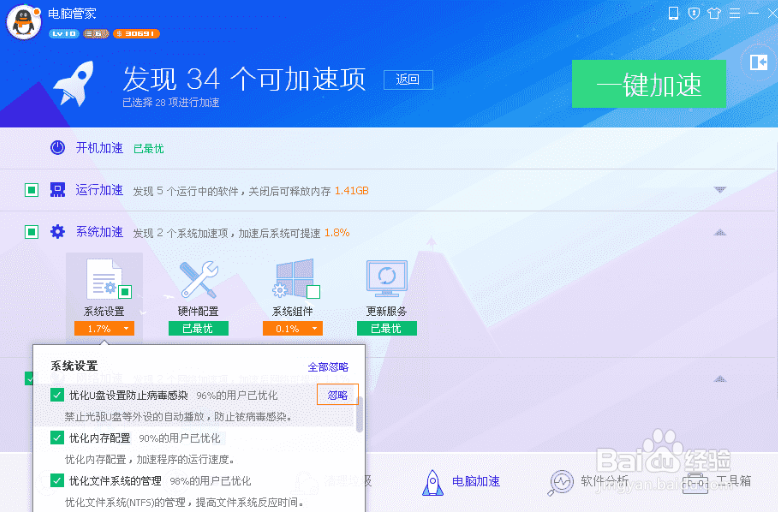778x512 pixels.
Task: Open the 0.1% dropdown under 系统组件
Action: tap(293, 328)
